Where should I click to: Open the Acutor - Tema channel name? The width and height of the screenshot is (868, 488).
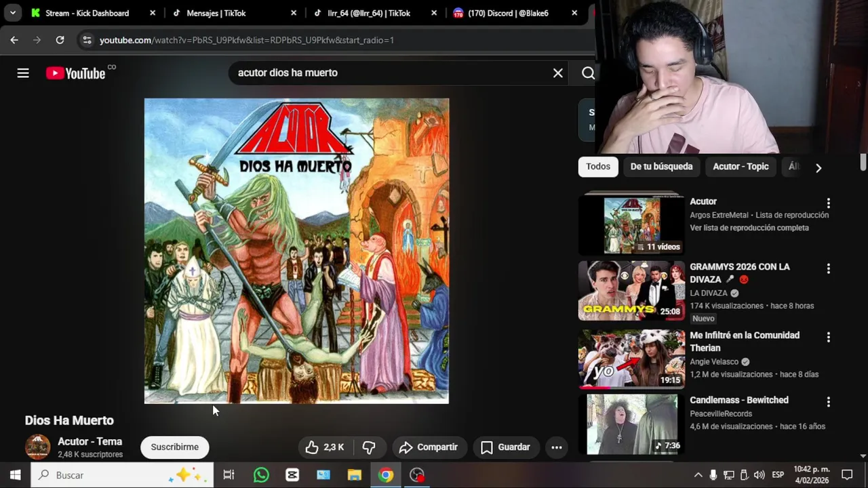[90, 441]
